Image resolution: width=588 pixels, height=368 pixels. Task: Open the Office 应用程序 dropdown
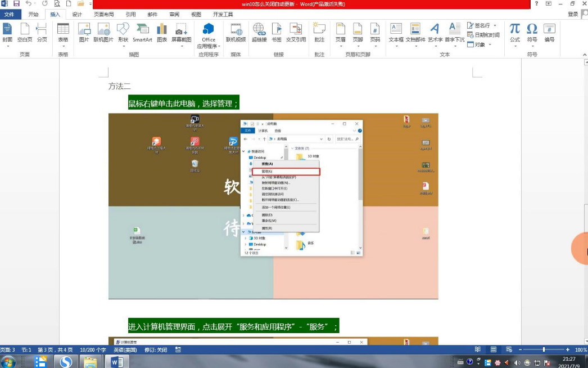pyautogui.click(x=209, y=35)
